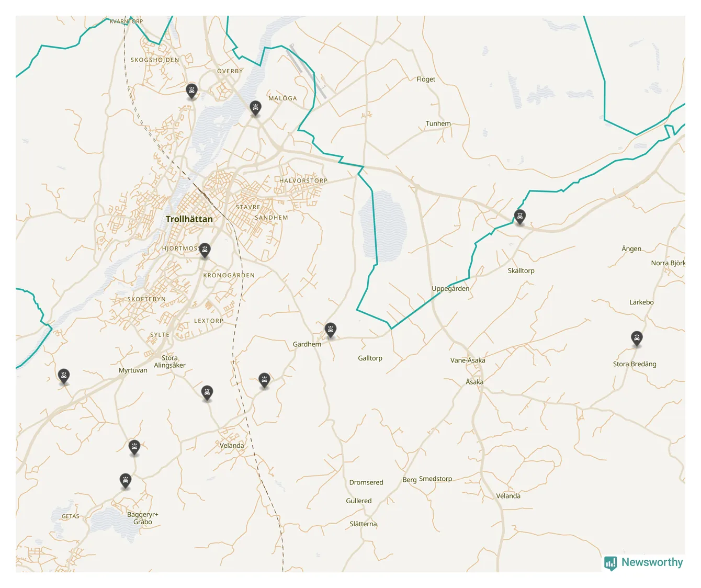Click the Kronogården district label

[x=229, y=275]
